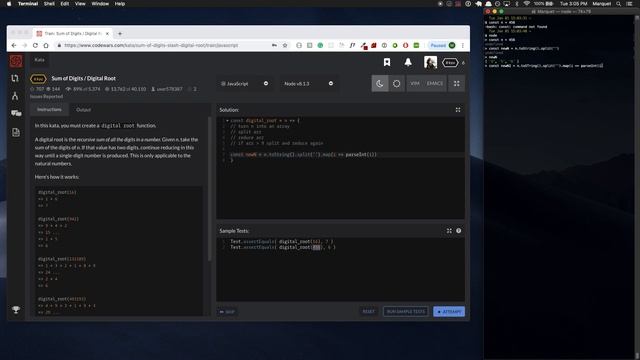Select the Instructions tab
The width and height of the screenshot is (640, 360).
pyautogui.click(x=49, y=109)
